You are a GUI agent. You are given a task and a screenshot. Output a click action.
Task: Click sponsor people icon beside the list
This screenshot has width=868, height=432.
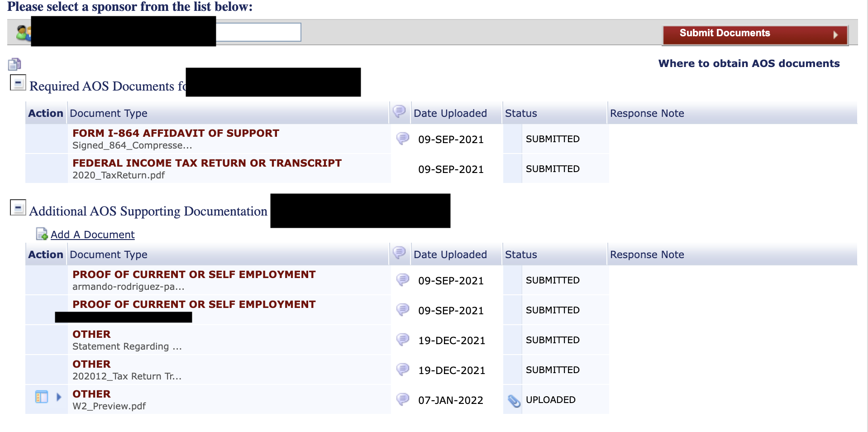click(x=23, y=33)
